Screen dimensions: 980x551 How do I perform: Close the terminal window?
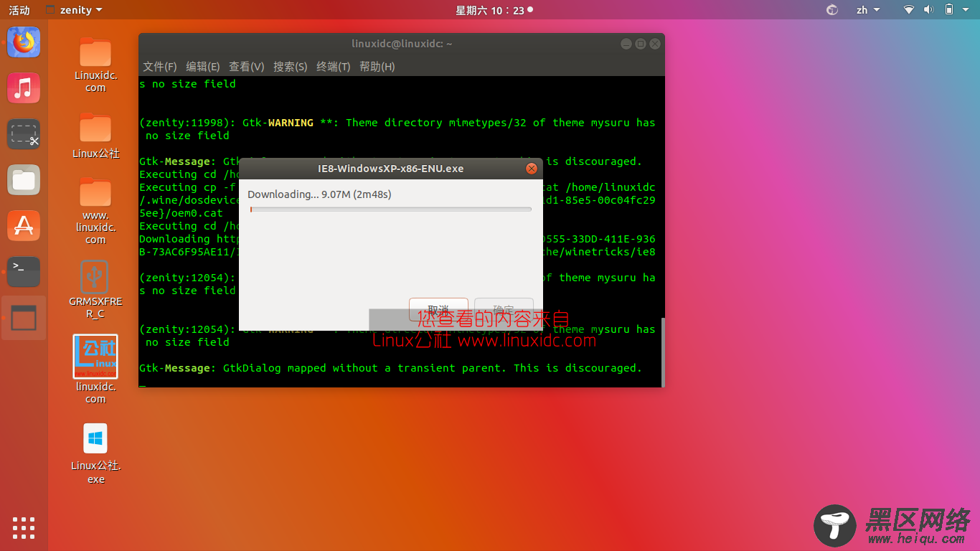(655, 44)
